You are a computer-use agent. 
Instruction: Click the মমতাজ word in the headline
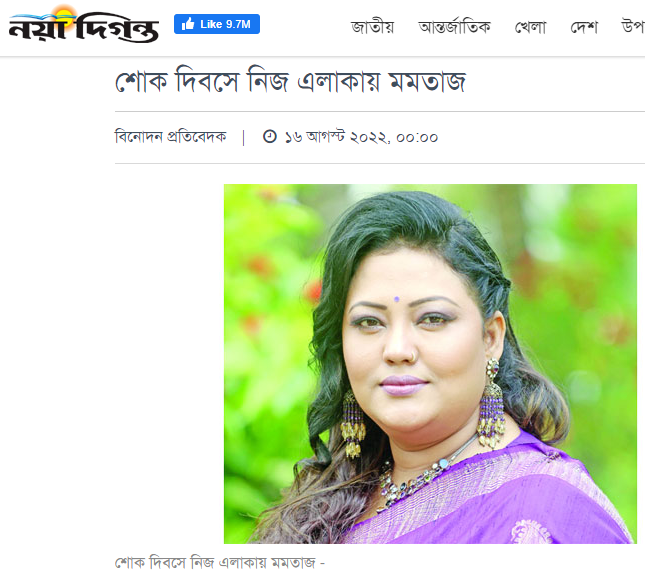tap(427, 81)
